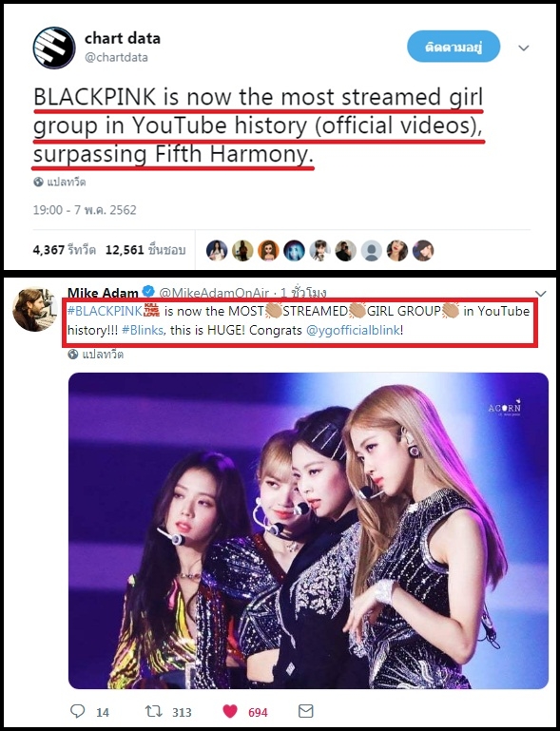Click the reply speech bubble icon
This screenshot has width=560, height=731.
pyautogui.click(x=77, y=711)
